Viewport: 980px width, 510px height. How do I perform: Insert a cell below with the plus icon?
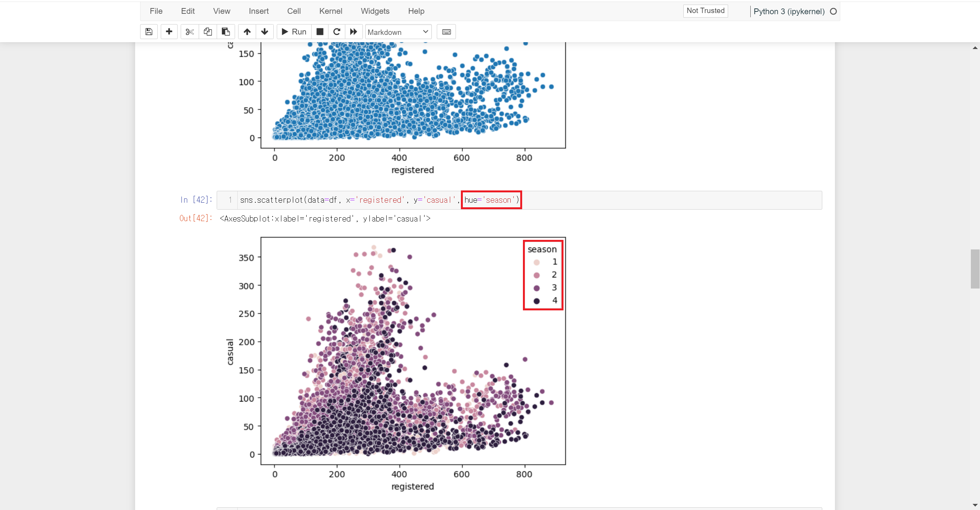click(169, 32)
